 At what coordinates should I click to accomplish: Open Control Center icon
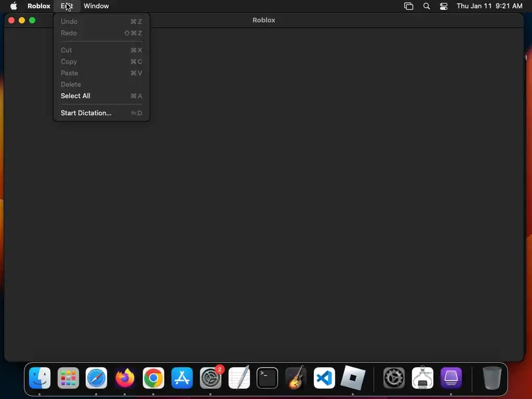click(444, 6)
